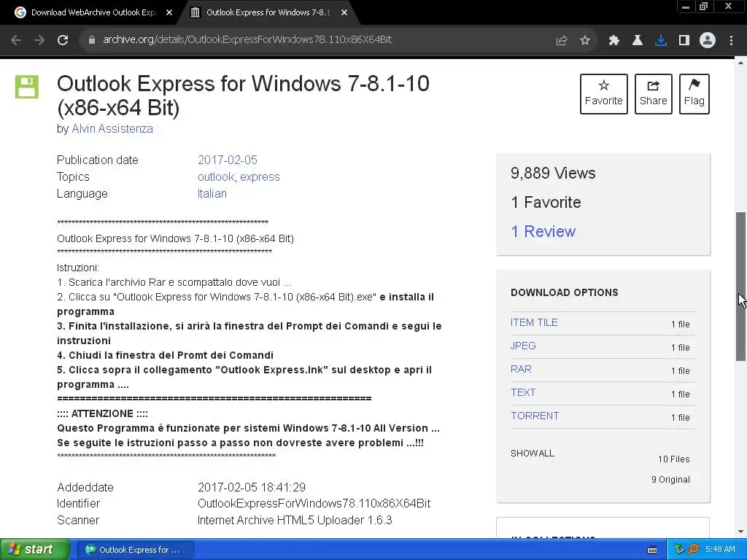This screenshot has width=747, height=560.
Task: Open the outlook topic link
Action: click(216, 176)
